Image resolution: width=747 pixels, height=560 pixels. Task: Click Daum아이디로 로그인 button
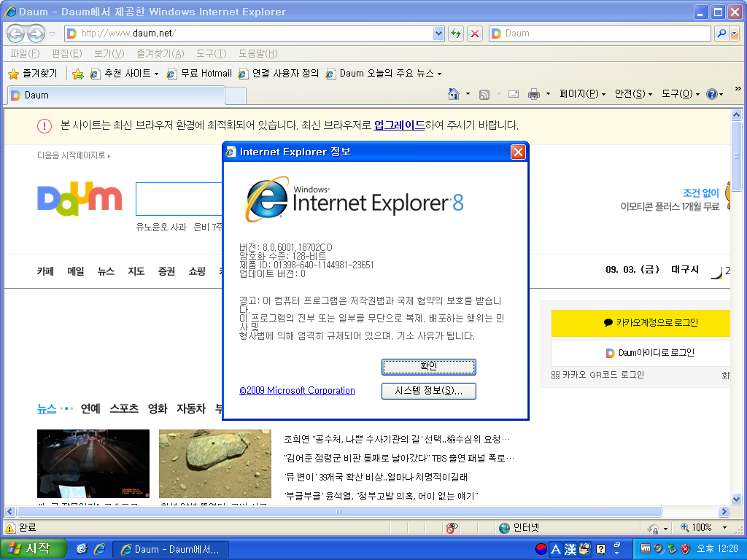pyautogui.click(x=640, y=353)
